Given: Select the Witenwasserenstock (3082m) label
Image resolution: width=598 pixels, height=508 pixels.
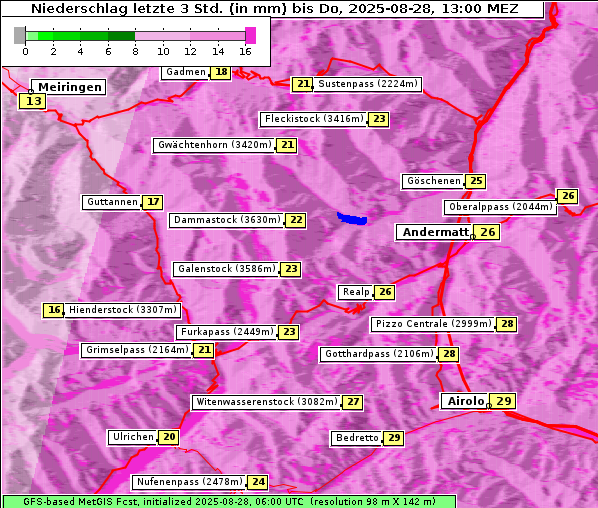Looking at the screenshot, I should click(267, 402).
